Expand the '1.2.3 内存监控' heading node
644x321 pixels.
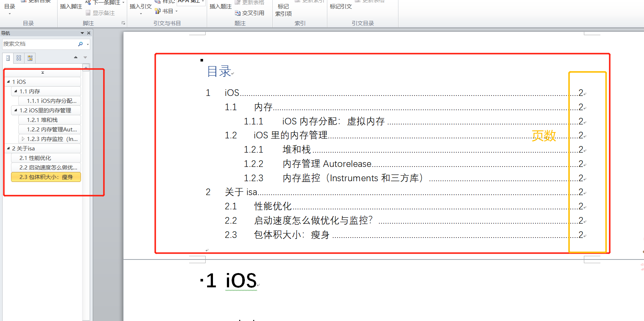point(23,139)
